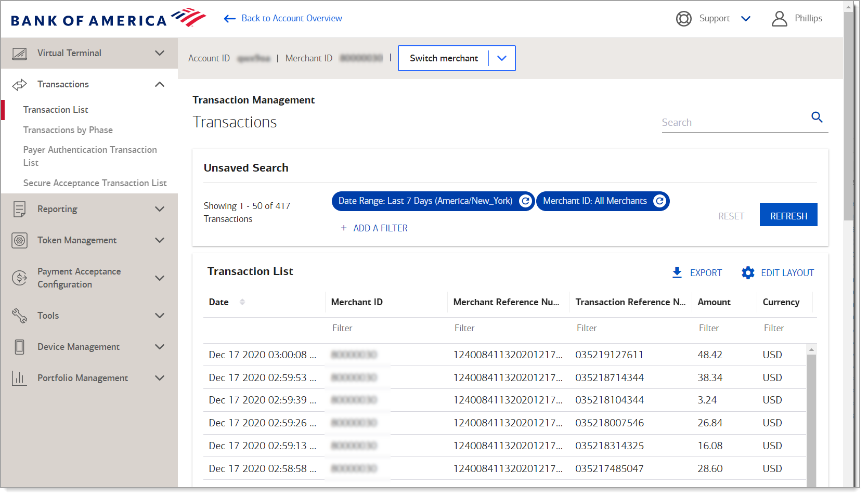
Task: Click the Virtual Terminal sidebar icon
Action: point(19,54)
